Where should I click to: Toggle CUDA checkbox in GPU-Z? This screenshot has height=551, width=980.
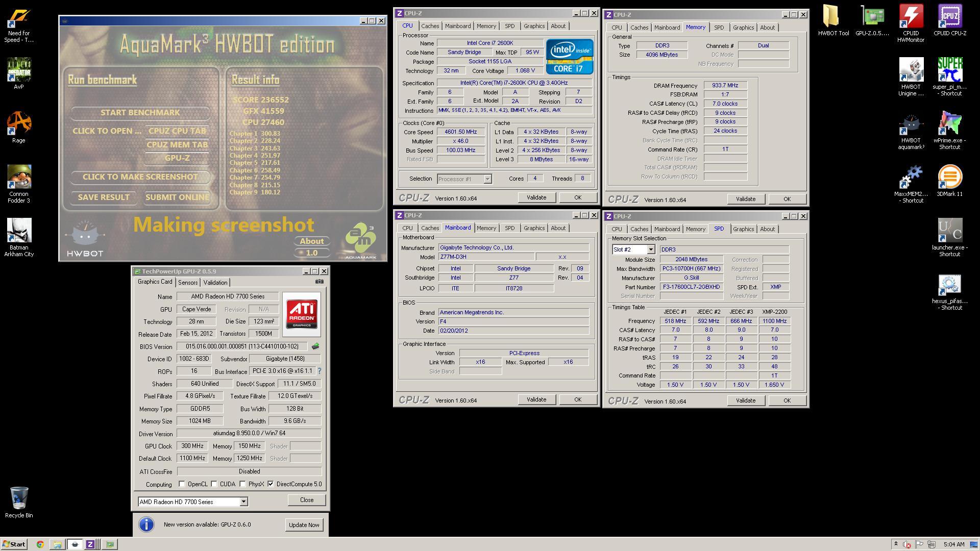click(214, 484)
